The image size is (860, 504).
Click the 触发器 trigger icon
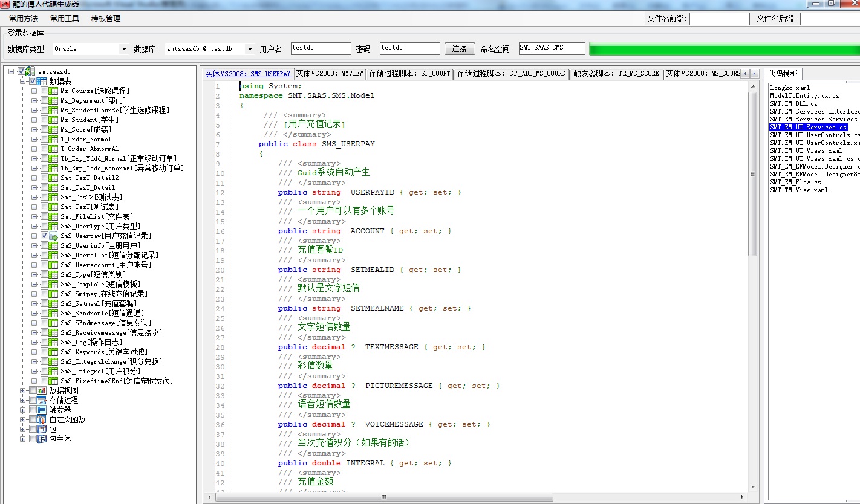pyautogui.click(x=42, y=410)
